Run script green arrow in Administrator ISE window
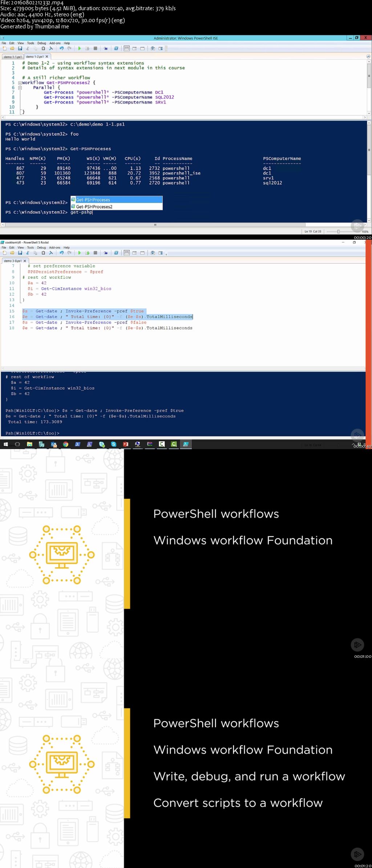Image resolution: width=372 pixels, height=868 pixels. point(80,48)
